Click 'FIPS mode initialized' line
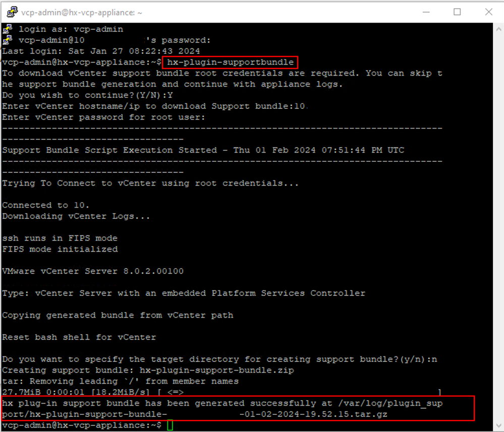The height and width of the screenshot is (432, 504). tap(60, 249)
